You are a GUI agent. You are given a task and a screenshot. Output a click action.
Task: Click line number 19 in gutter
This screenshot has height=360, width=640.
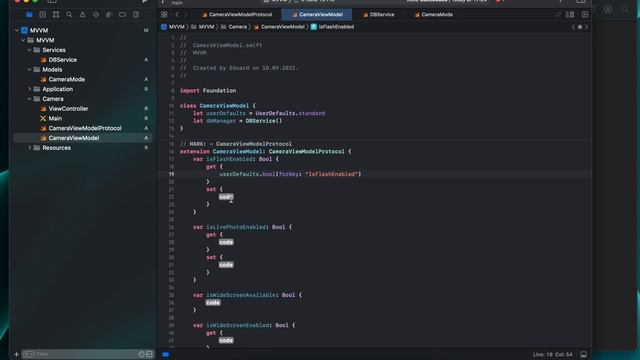pyautogui.click(x=171, y=174)
